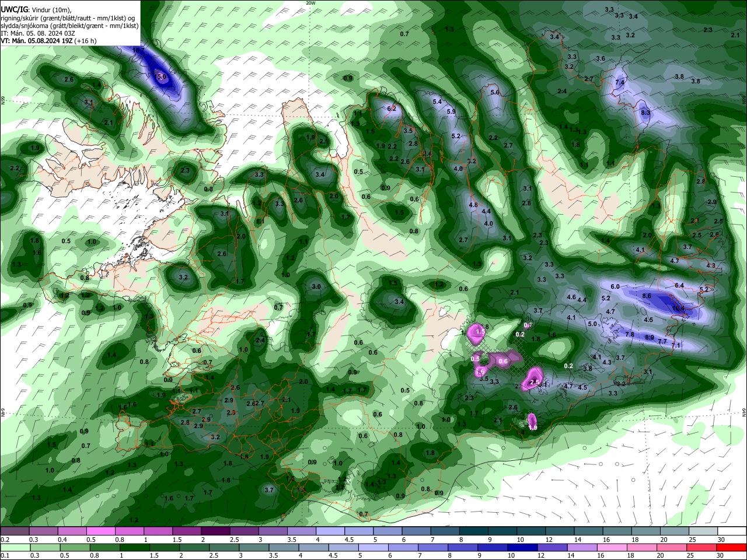Pick the light gray 25 swatch, upper legend
The width and height of the screenshot is (747, 560).
(704, 531)
